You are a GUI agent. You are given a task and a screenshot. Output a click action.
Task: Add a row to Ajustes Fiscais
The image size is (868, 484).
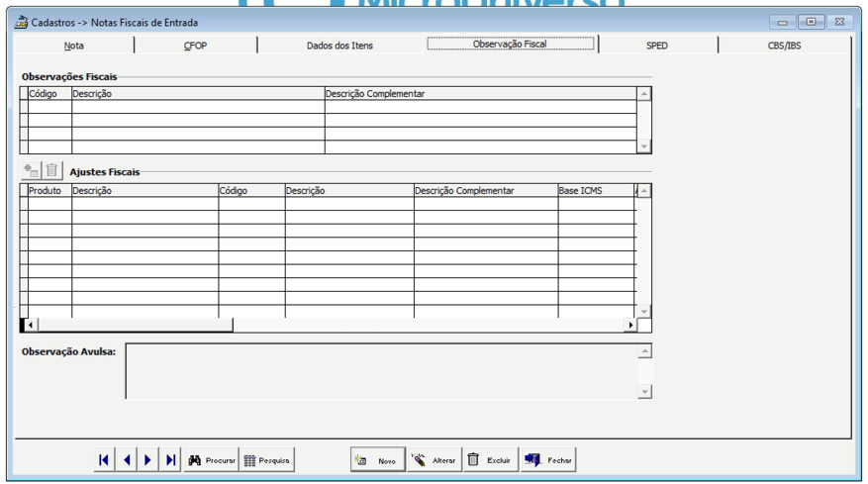tap(31, 170)
